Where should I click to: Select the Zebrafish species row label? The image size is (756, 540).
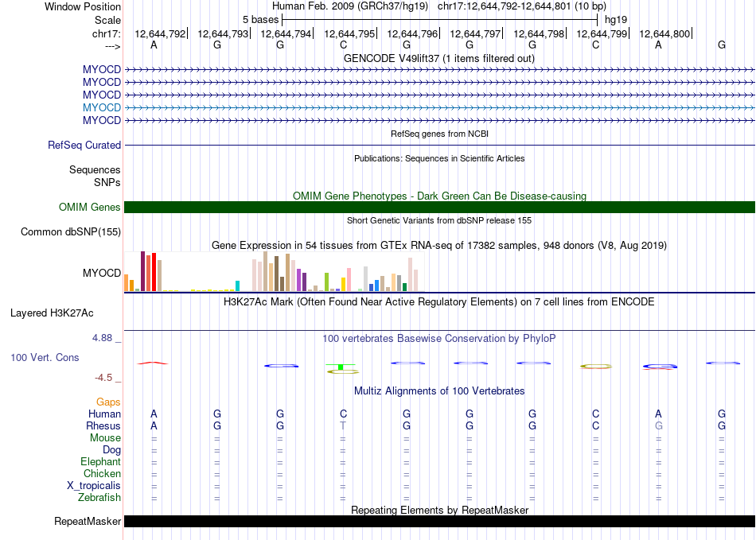click(x=100, y=498)
